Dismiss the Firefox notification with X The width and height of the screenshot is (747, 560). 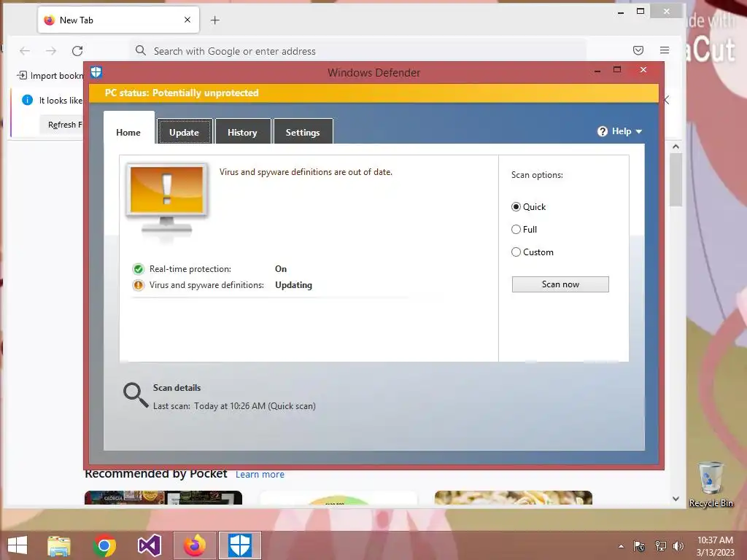[667, 100]
